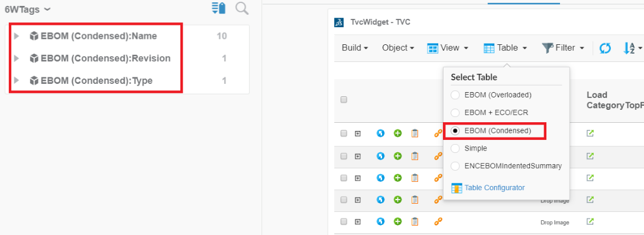Open the A-Z sort icon menu

tap(633, 48)
